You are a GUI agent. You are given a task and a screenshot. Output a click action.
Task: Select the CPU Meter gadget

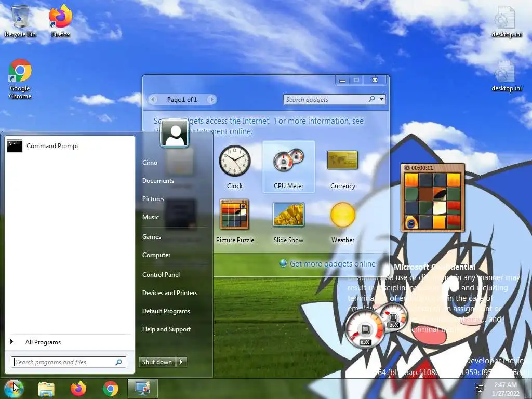pos(289,167)
